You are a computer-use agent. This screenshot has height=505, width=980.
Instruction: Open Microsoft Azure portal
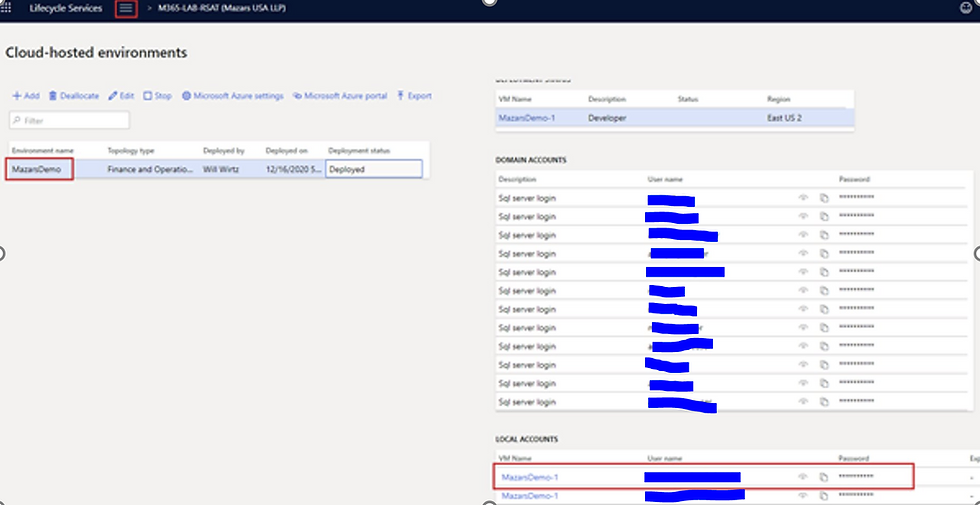[340, 96]
